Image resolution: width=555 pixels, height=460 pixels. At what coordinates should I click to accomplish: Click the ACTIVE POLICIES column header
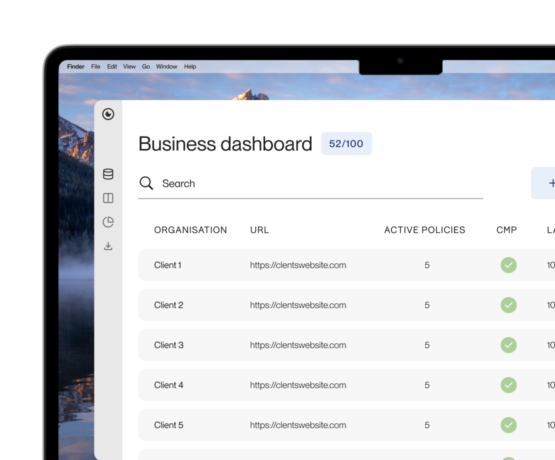(425, 230)
